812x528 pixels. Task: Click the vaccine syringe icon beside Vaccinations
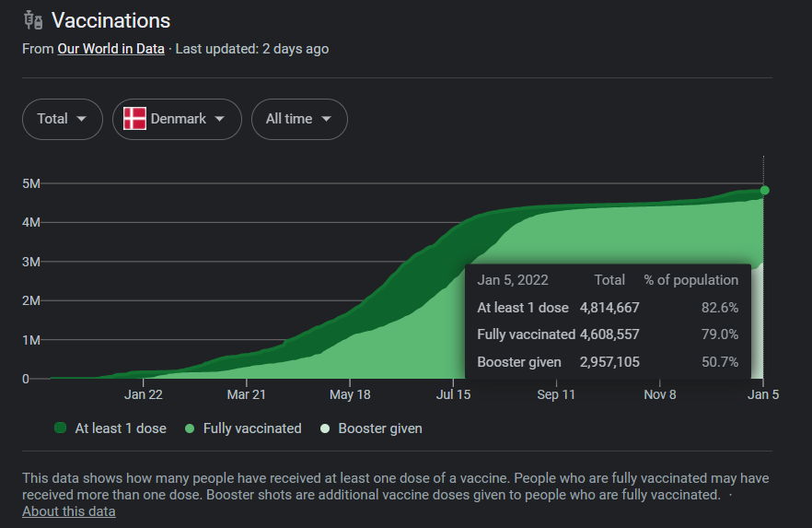(33, 20)
